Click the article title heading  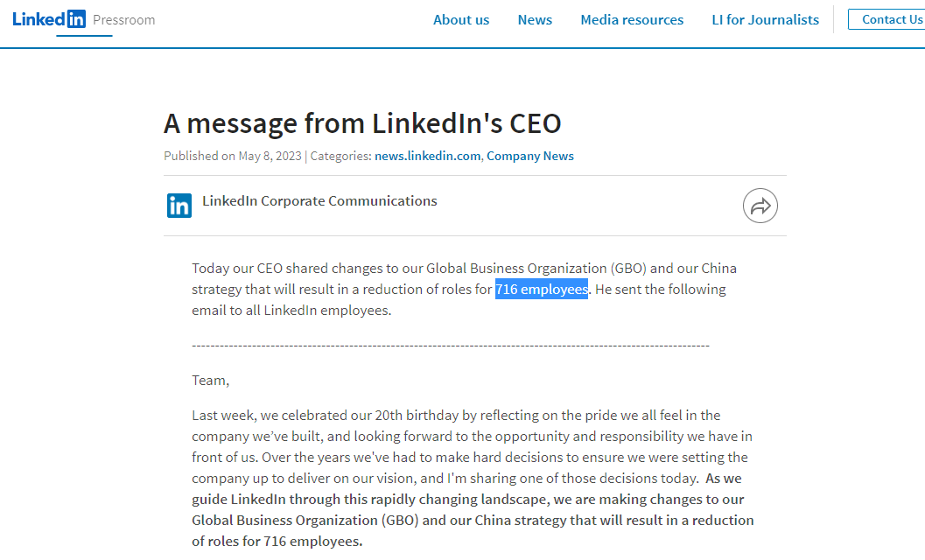tap(362, 123)
